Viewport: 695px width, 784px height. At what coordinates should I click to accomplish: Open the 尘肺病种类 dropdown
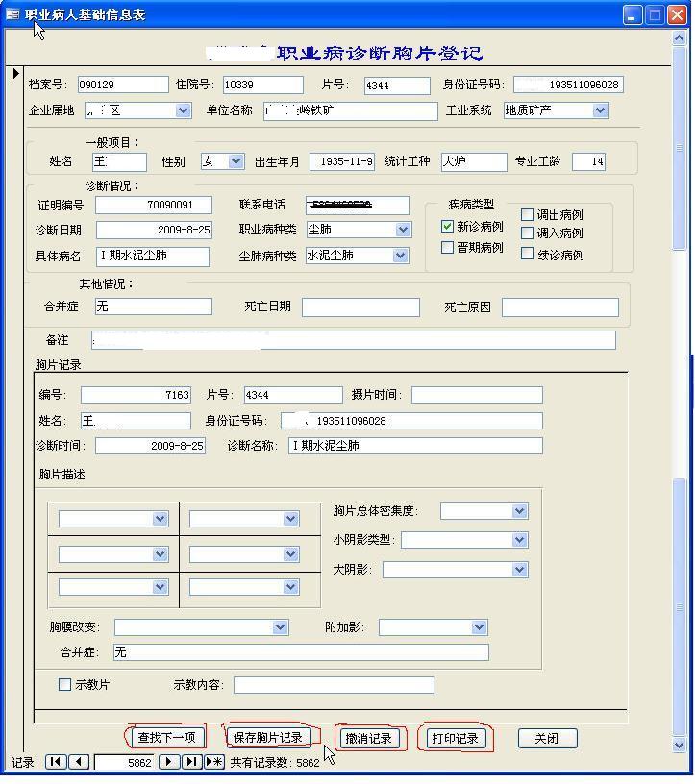coord(400,256)
